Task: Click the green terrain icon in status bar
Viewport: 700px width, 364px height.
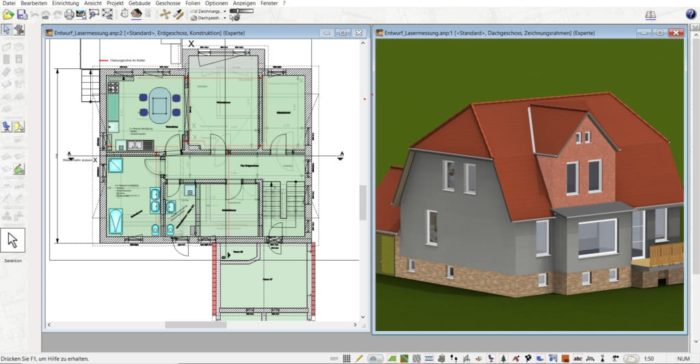Action: (392, 358)
